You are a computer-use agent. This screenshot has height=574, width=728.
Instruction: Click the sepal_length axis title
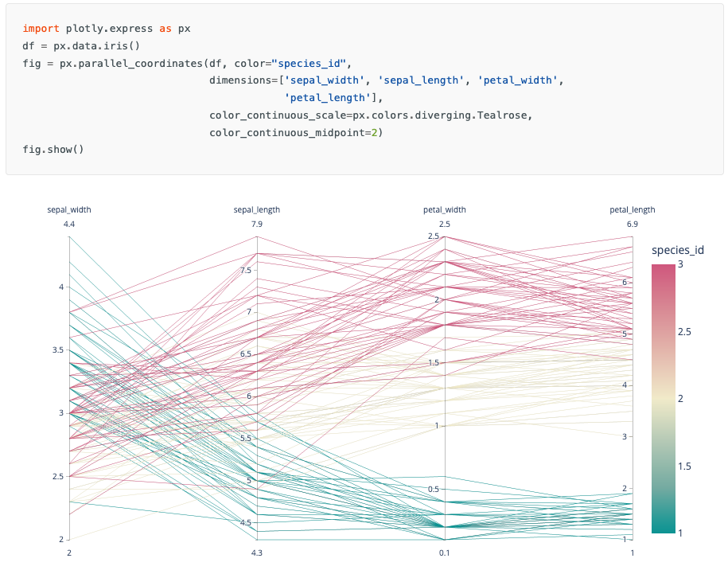click(256, 210)
